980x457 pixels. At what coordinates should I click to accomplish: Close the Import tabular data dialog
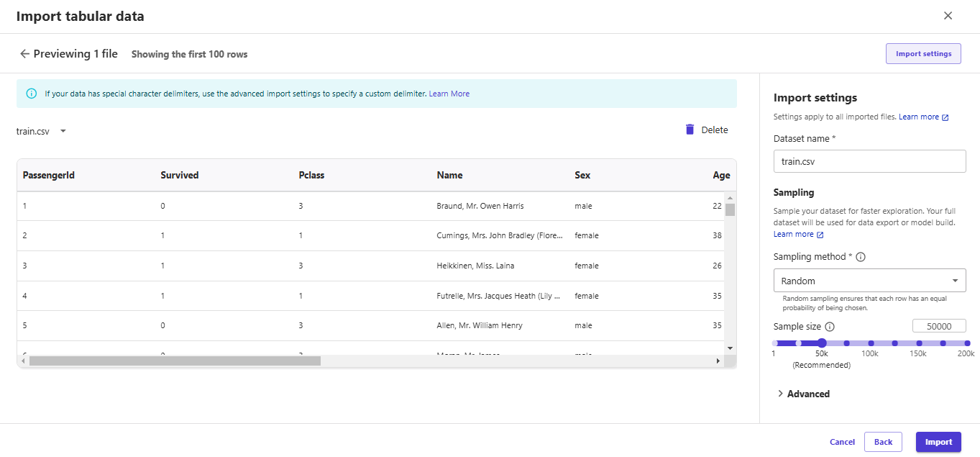(x=948, y=16)
